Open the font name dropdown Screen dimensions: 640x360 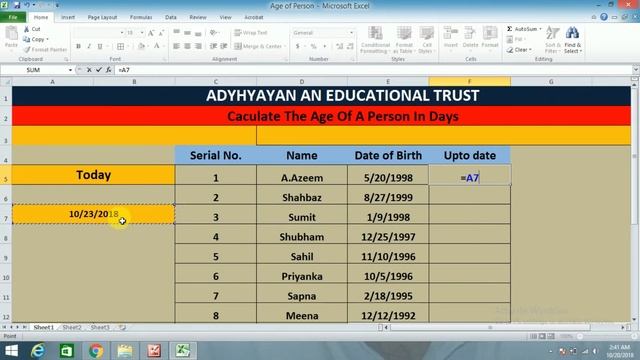(x=122, y=33)
